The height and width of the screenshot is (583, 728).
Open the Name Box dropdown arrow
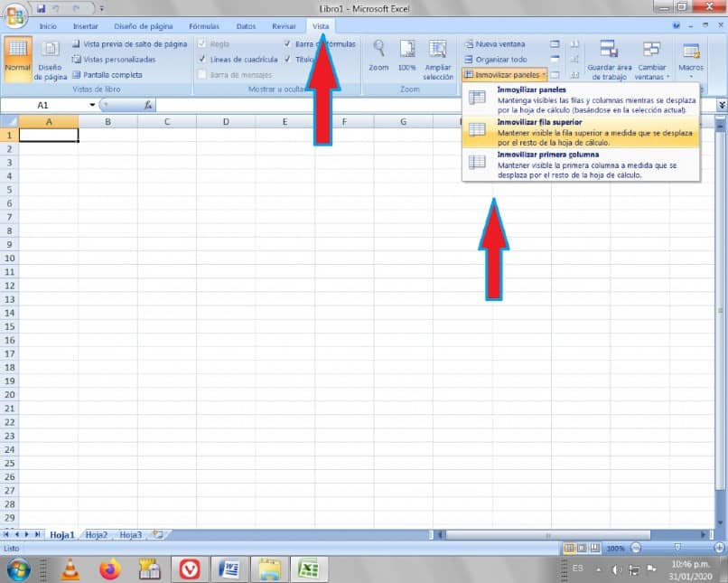92,105
